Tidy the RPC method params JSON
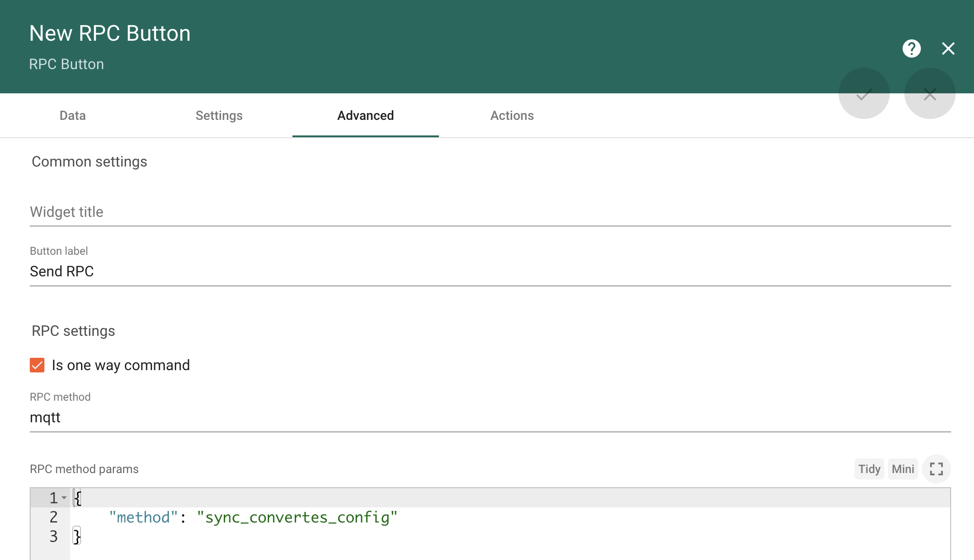This screenshot has width=974, height=560. [869, 469]
